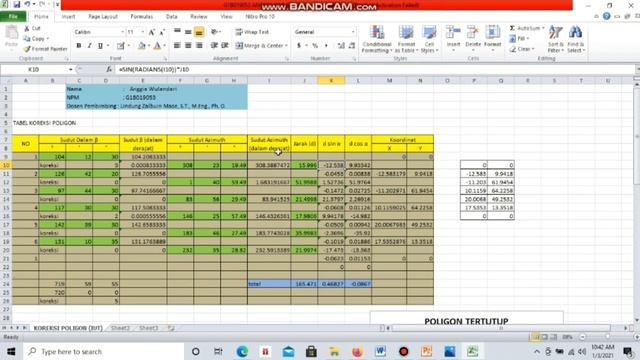
Task: Open the General number format dropdown
Action: pos(353,32)
